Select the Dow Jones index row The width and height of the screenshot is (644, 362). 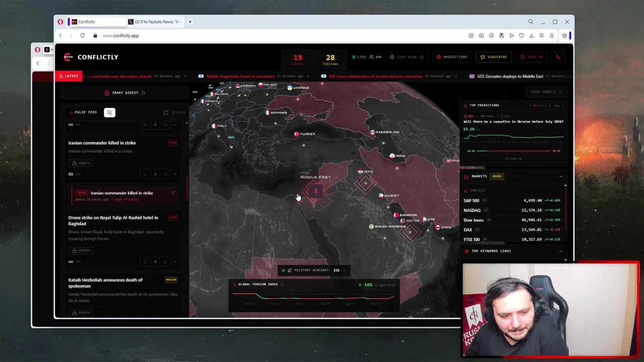512,220
